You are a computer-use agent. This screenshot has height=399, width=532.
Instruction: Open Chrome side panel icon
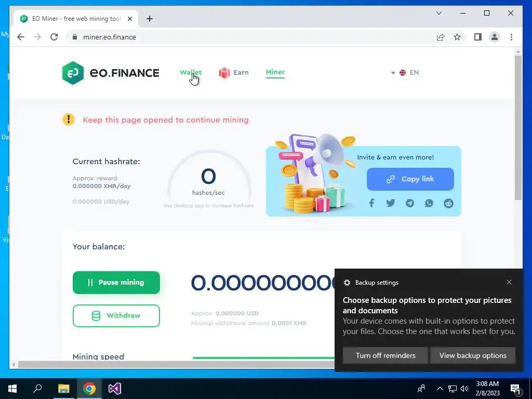coord(478,37)
